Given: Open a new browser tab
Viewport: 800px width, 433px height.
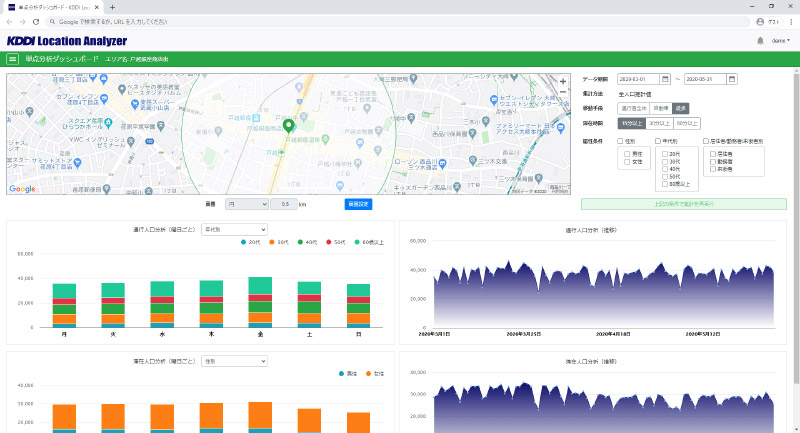Looking at the screenshot, I should (112, 7).
